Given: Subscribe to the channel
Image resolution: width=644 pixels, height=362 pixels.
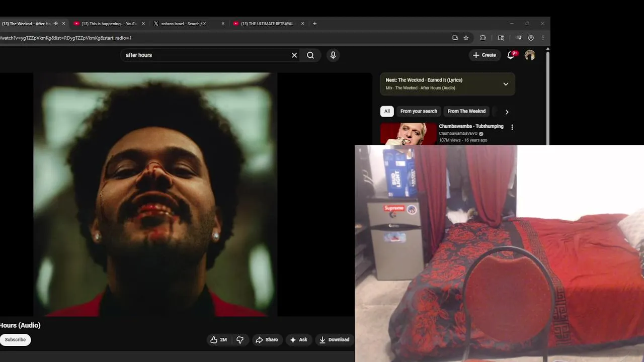Looking at the screenshot, I should tap(15, 340).
